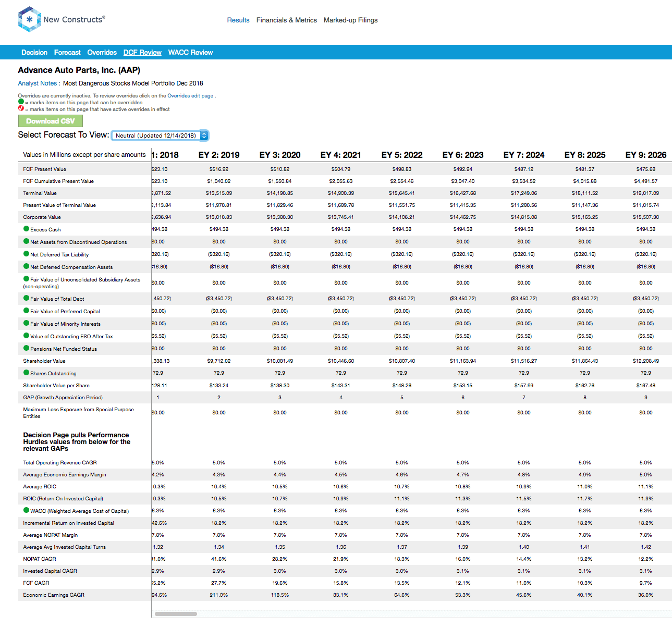Click the Economic Earnings CAGR row label
Image resolution: width=672 pixels, height=627 pixels.
[x=54, y=595]
